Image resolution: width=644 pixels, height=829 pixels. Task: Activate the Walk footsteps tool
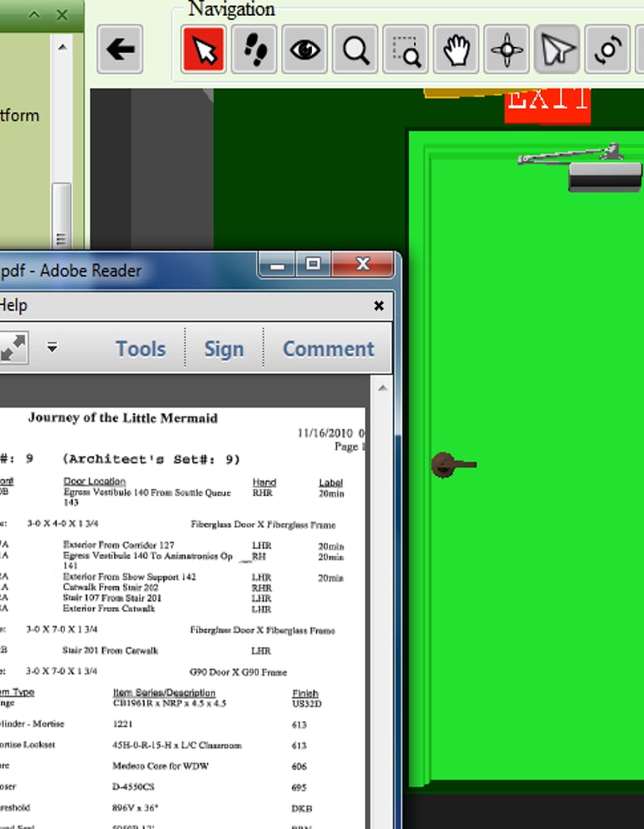(x=254, y=49)
